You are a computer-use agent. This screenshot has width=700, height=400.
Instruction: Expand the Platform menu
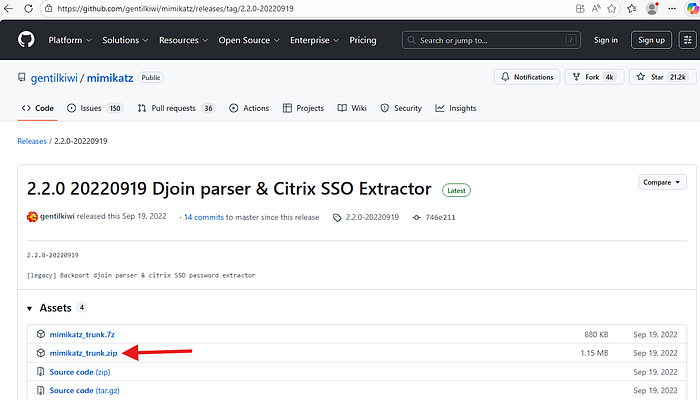[x=70, y=40]
